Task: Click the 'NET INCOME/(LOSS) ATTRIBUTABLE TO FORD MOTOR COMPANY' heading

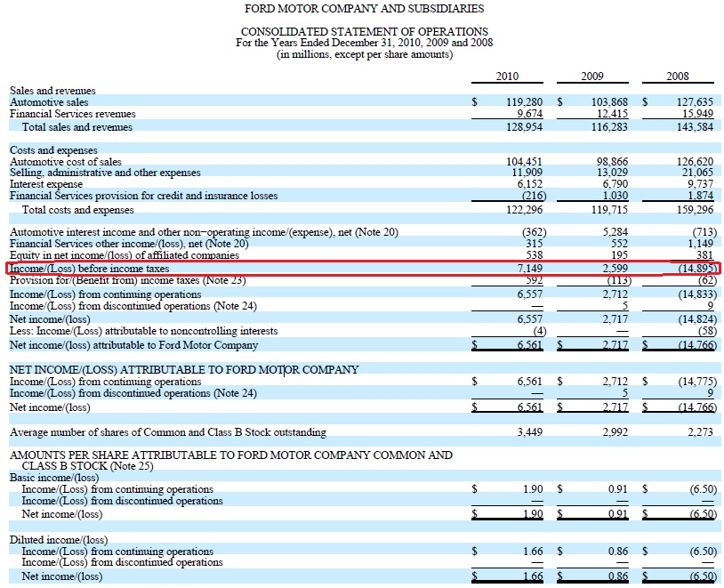Action: click(x=184, y=369)
